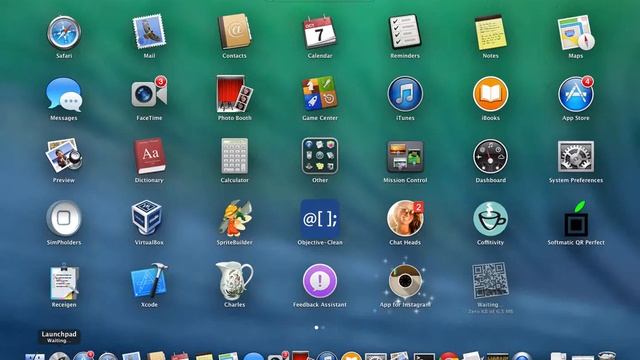The width and height of the screenshot is (640, 360).
Task: Open Safari from Launchpad
Action: 64,33
